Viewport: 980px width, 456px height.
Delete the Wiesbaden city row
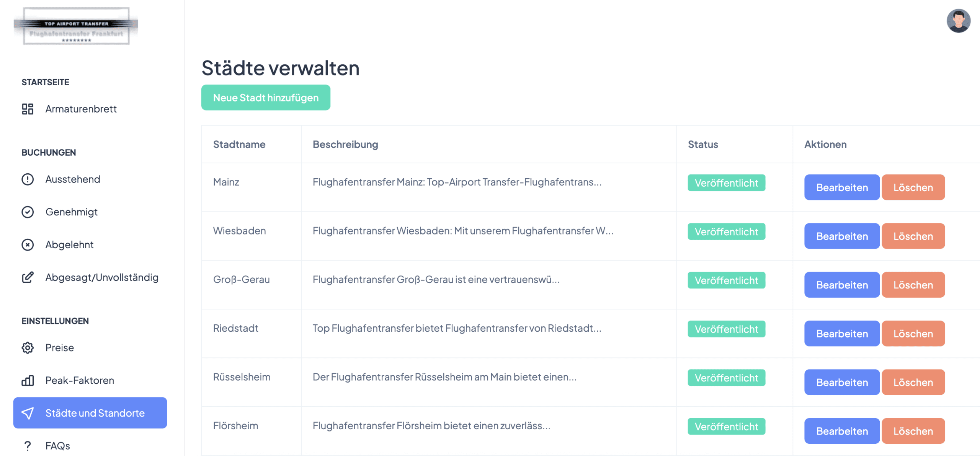pos(913,236)
